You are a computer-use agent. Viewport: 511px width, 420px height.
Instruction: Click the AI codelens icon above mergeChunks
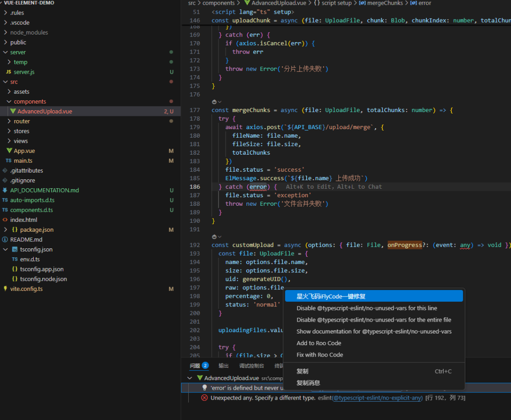tap(214, 102)
